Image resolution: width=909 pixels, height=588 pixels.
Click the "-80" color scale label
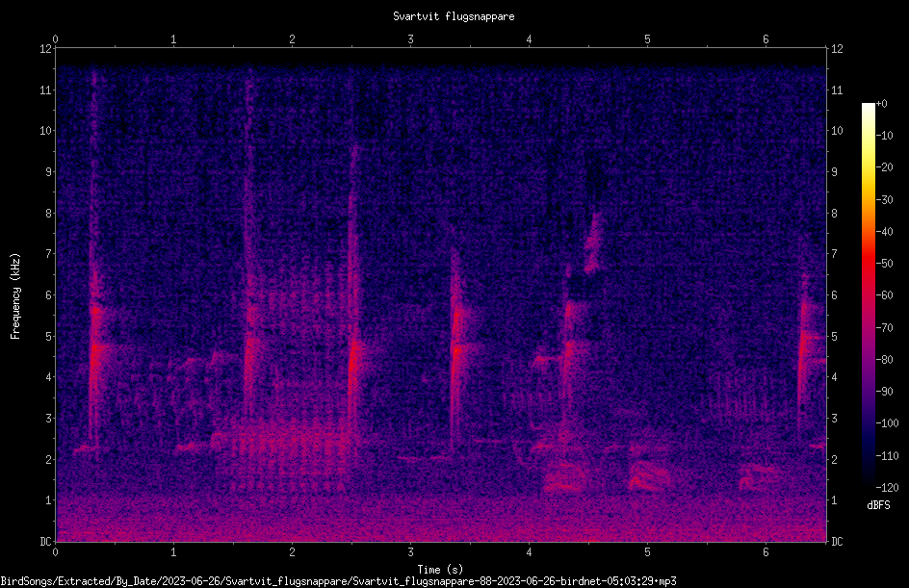click(x=884, y=360)
